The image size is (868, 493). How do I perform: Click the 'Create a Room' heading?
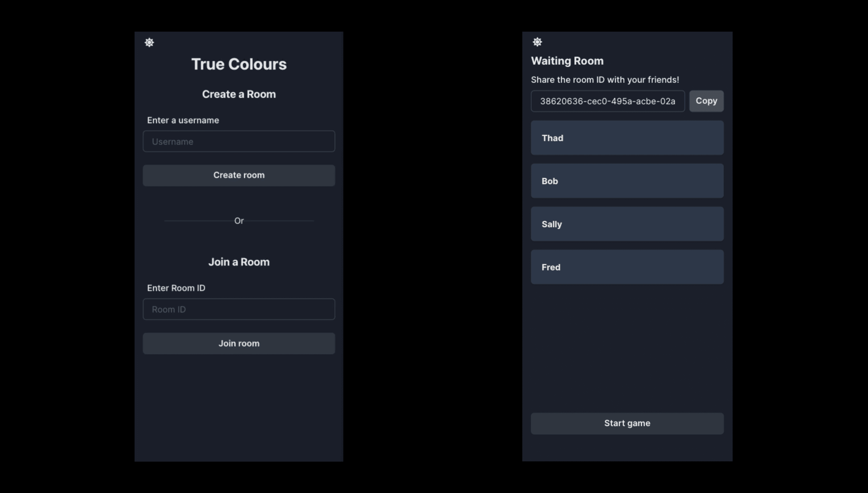[x=239, y=94]
